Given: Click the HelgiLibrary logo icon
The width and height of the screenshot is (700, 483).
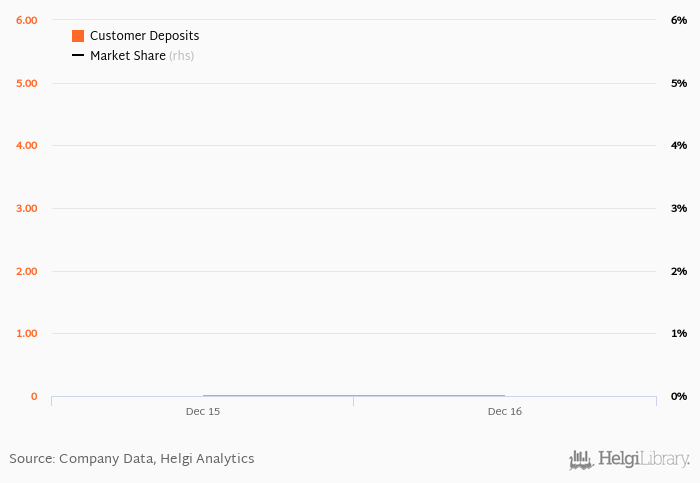Looking at the screenshot, I should (581, 460).
